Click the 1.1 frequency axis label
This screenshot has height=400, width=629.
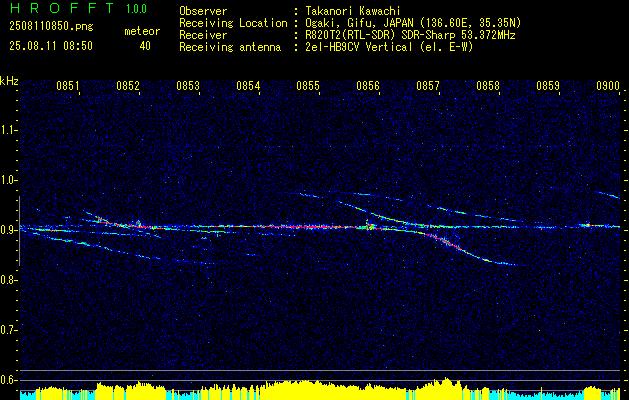tap(8, 130)
